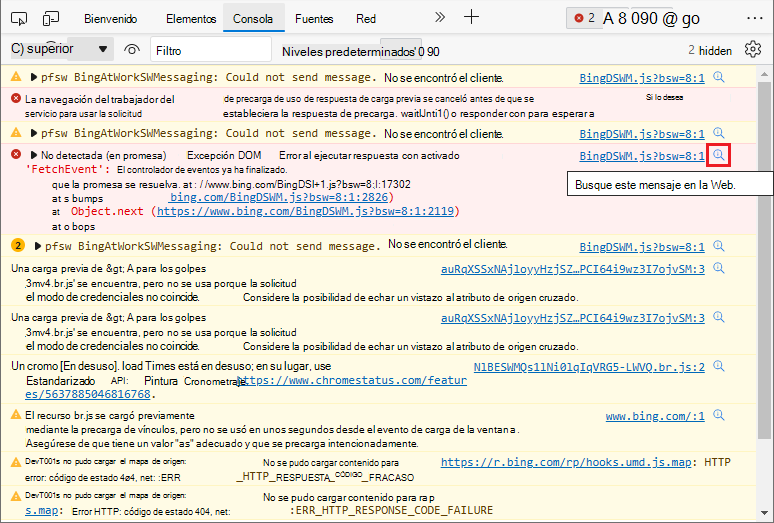Toggle device emulation icon
Image resolution: width=774 pixels, height=523 pixels.
[50, 19]
